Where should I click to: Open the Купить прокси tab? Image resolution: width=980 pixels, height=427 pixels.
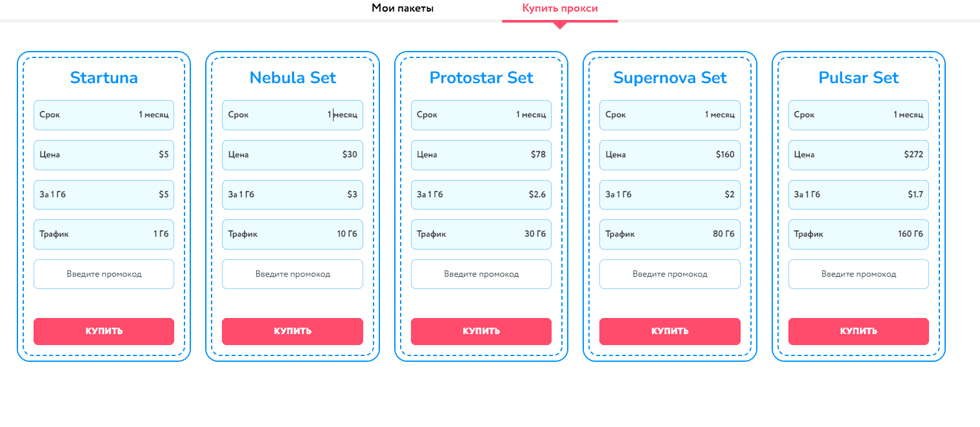click(x=559, y=8)
